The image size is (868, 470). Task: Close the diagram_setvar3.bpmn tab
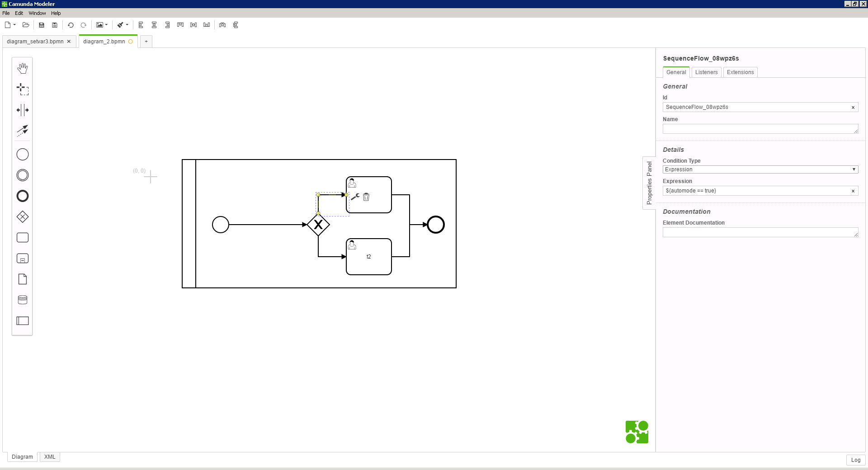[69, 42]
